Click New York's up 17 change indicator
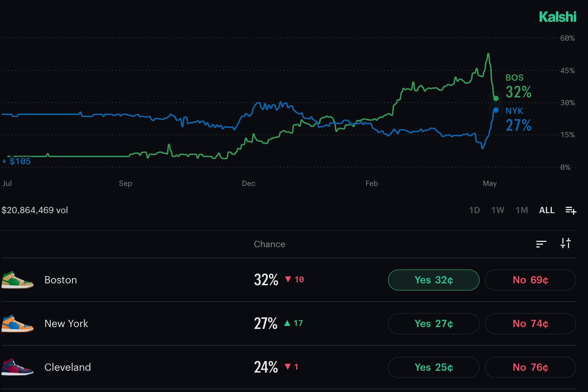Screen dimensions: 588x392 [293, 323]
